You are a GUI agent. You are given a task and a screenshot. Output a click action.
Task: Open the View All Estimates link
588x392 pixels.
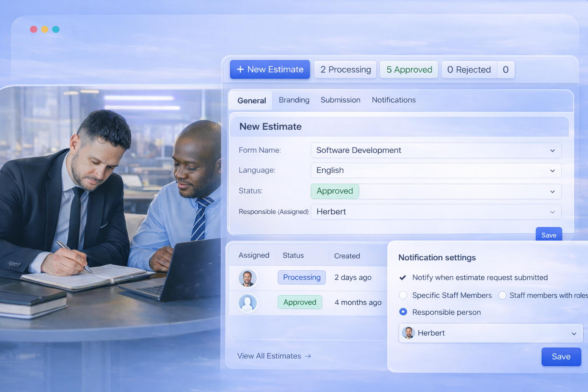pyautogui.click(x=274, y=356)
